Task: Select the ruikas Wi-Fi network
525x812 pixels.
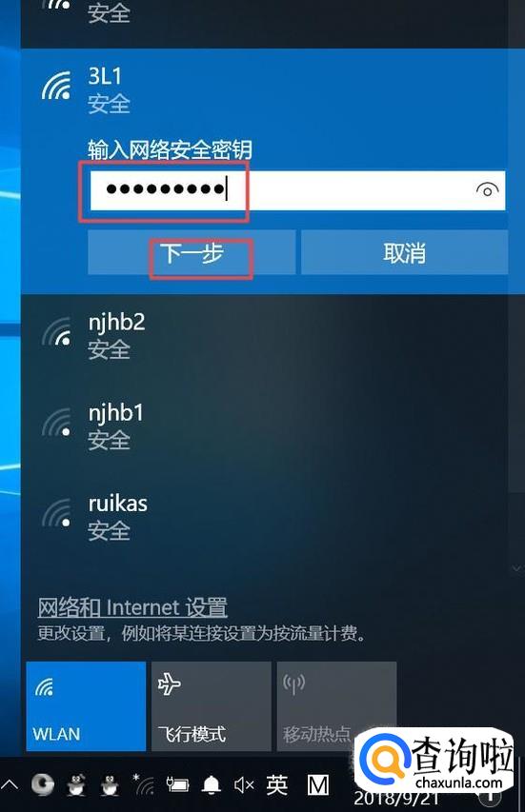Action: point(264,517)
